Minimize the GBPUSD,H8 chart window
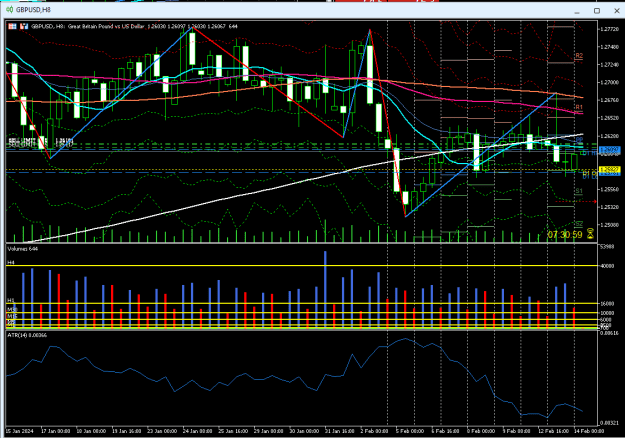The image size is (625, 438). [577, 11]
